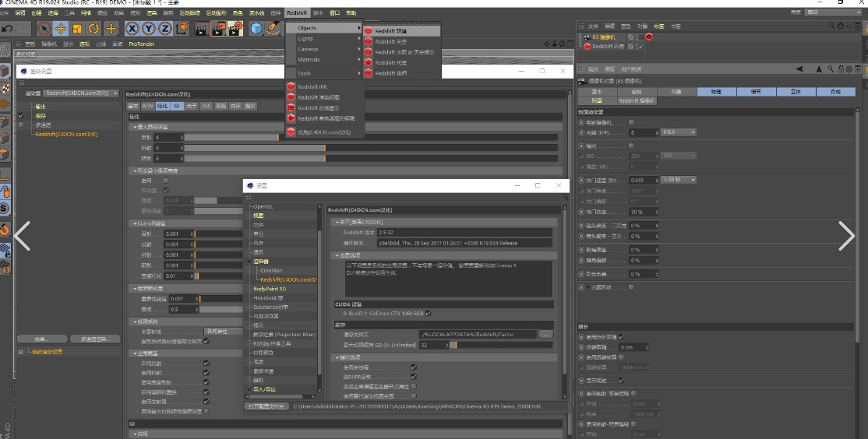Toggle the GeForce GTX 1060 6GB checkbox
Viewport: 868px width, 439px height.
[428, 313]
